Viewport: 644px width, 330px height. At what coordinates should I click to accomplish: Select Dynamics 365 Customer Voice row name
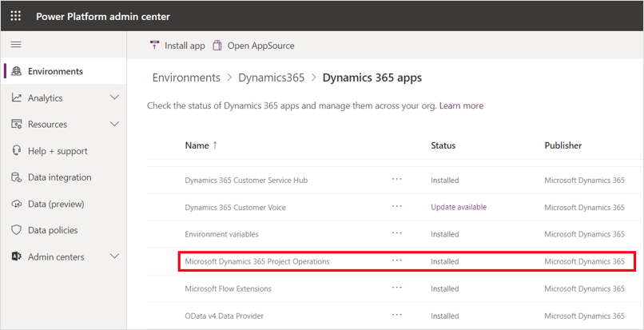click(x=236, y=207)
